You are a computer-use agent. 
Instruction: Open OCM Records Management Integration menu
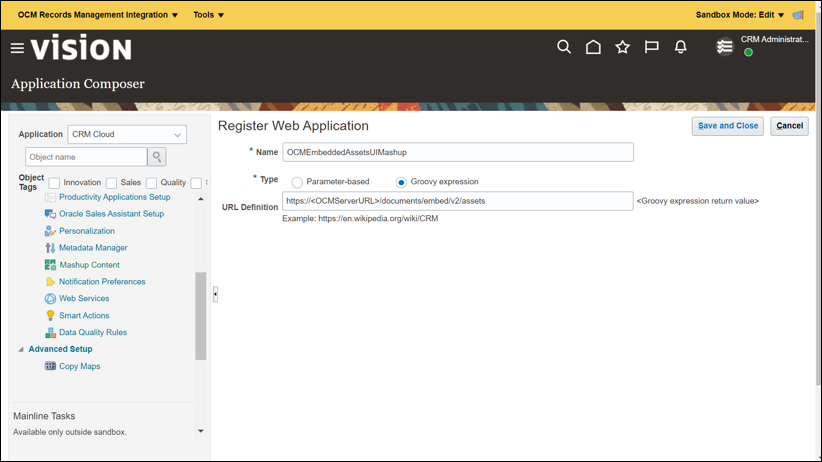tap(98, 15)
